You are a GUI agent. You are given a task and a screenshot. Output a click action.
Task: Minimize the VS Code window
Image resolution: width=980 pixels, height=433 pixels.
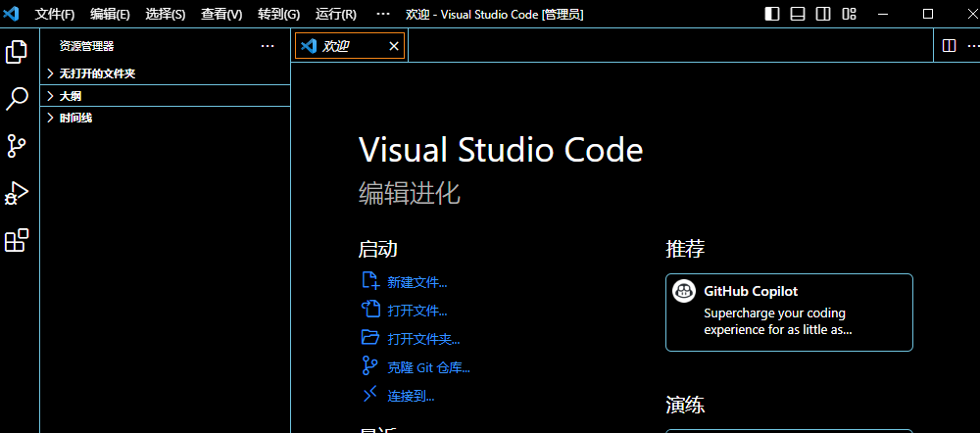[x=883, y=14]
